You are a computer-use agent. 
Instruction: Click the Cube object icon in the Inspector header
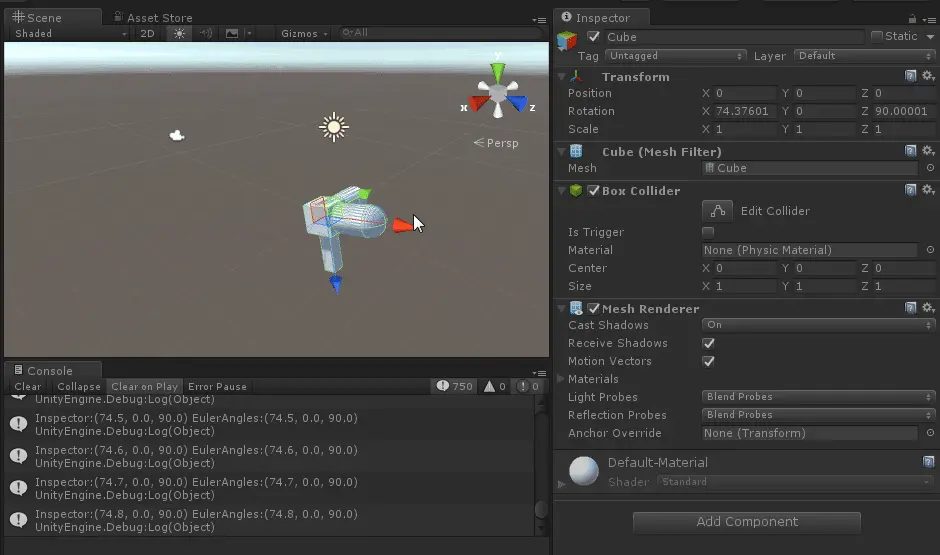[x=567, y=40]
